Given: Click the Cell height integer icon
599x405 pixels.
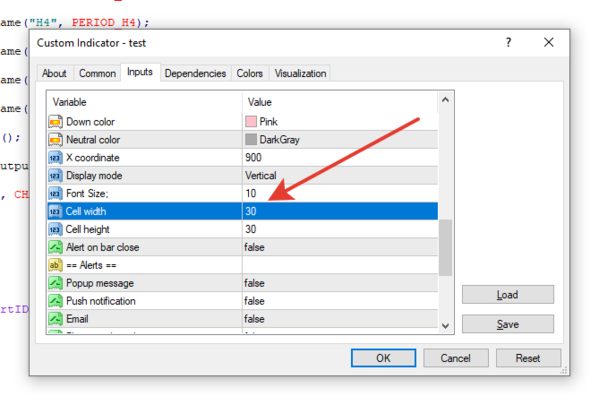Looking at the screenshot, I should pos(55,229).
